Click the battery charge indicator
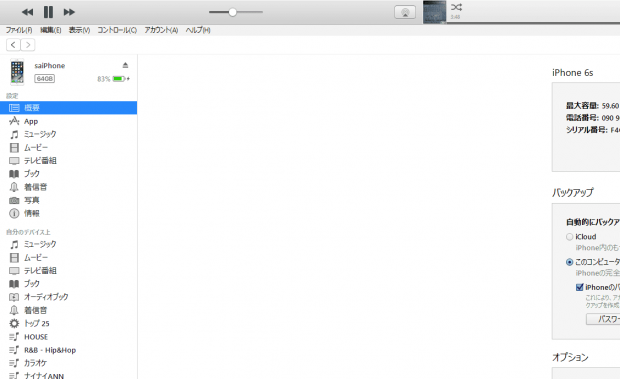The height and width of the screenshot is (379, 620). click(121, 79)
